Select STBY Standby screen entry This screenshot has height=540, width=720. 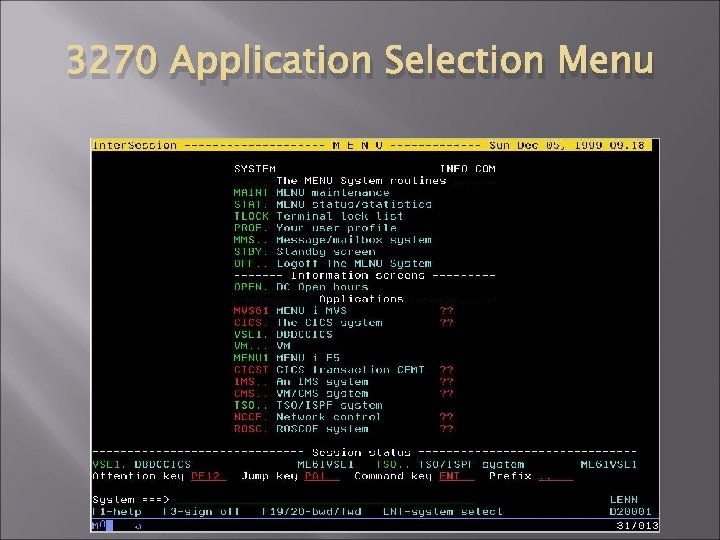304,252
